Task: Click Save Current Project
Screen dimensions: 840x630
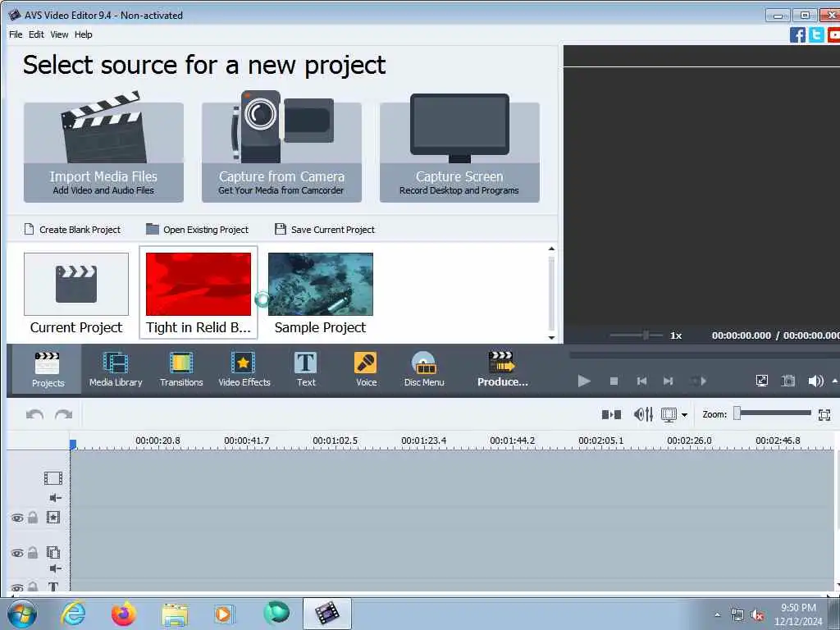Action: [325, 230]
